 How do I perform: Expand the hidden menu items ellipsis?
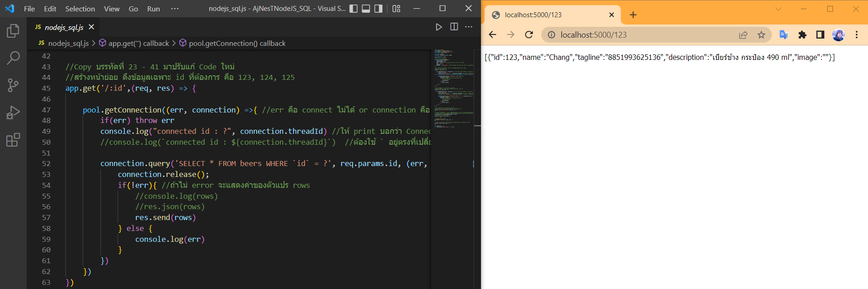coord(175,9)
